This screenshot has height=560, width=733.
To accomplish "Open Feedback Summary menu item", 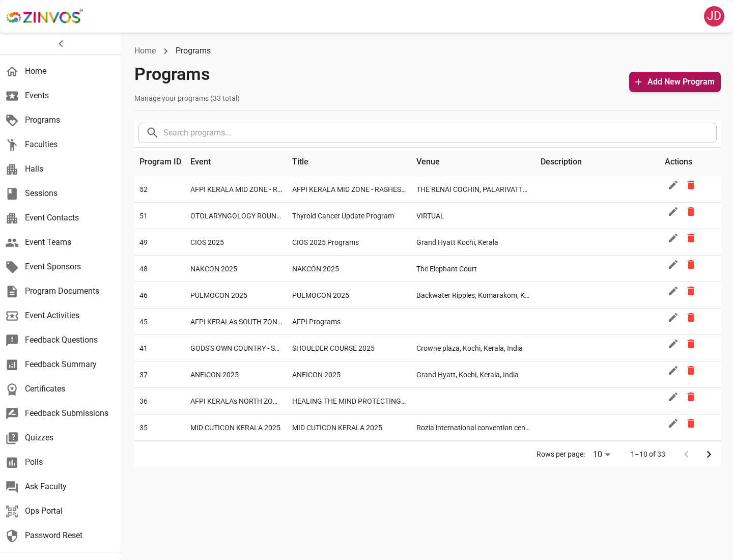I will [x=61, y=365].
